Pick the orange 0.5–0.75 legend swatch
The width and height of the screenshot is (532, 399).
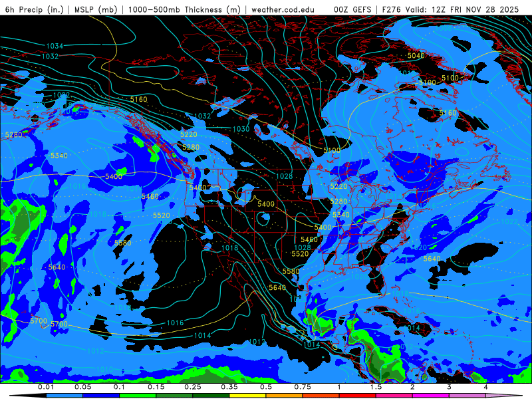pyautogui.click(x=285, y=396)
